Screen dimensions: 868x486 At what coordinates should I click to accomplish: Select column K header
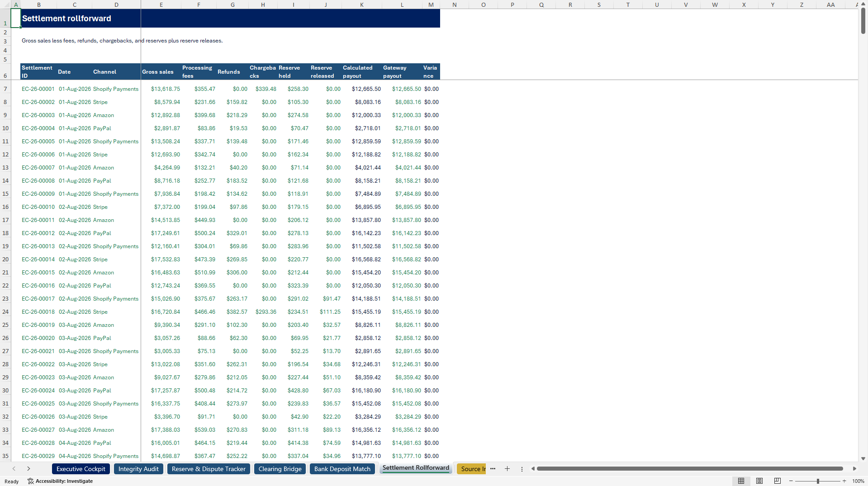(x=362, y=5)
